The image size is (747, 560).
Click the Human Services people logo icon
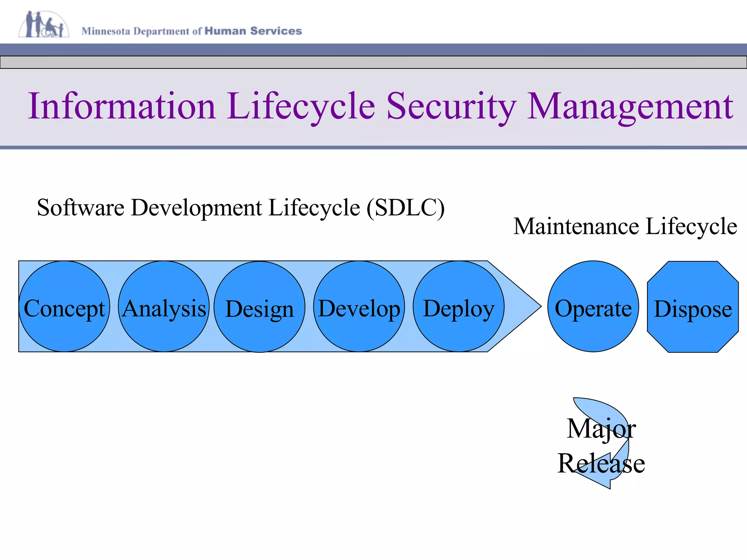(44, 24)
